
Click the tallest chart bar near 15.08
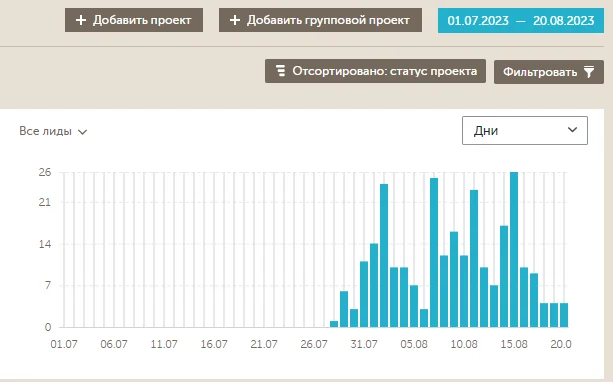(514, 249)
